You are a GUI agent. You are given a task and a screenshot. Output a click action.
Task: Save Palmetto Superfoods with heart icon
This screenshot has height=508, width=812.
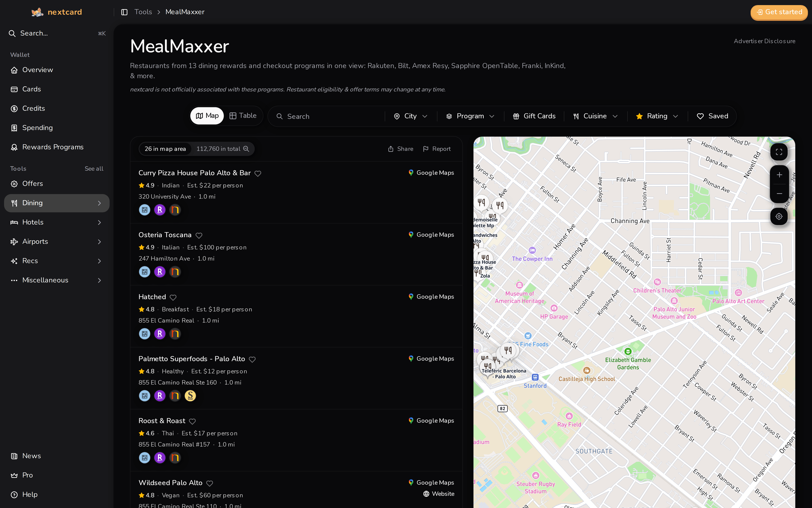point(252,359)
